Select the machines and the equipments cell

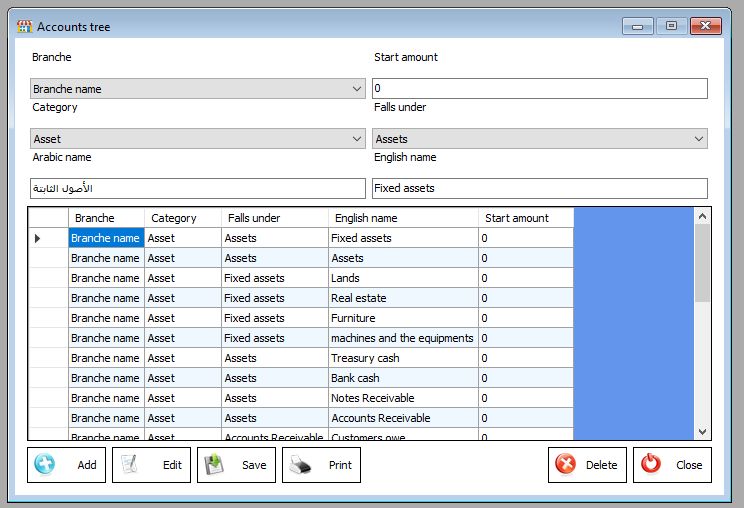[403, 338]
